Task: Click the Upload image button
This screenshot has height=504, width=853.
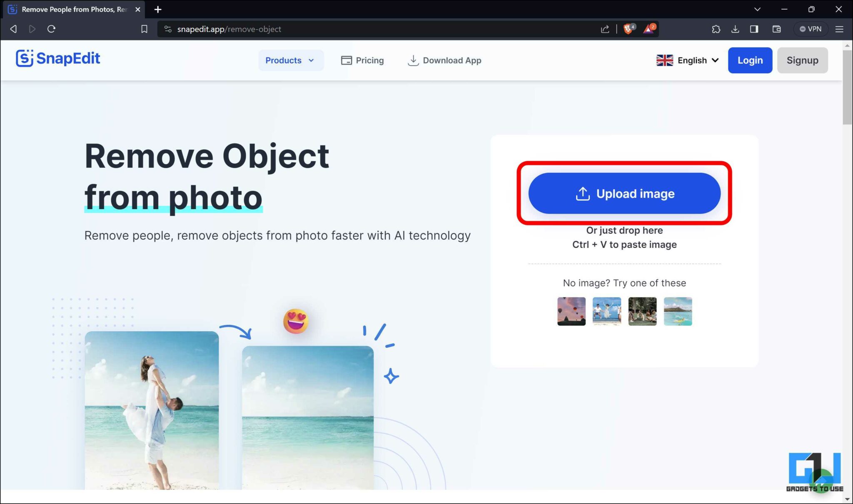Action: click(x=624, y=193)
